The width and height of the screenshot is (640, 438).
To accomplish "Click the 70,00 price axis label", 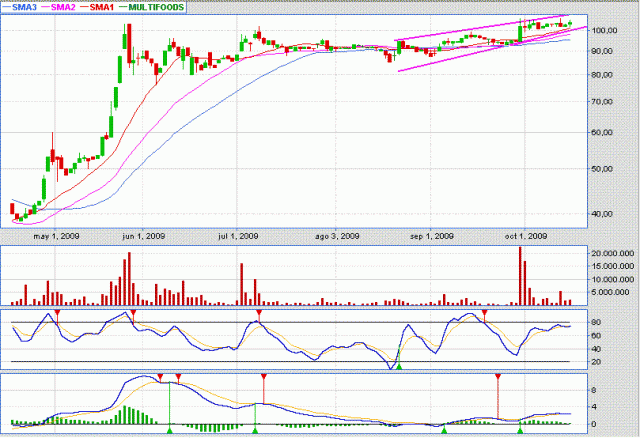I will (x=602, y=102).
